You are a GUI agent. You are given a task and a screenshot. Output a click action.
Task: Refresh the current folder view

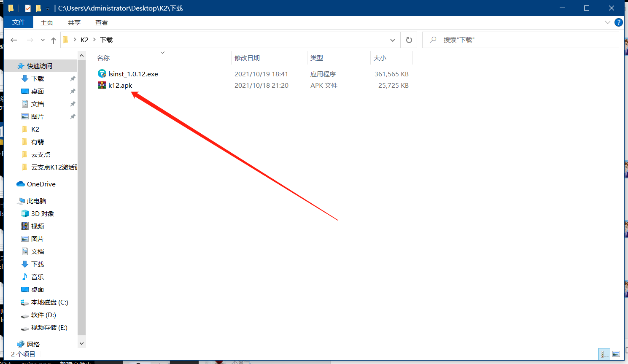[409, 40]
